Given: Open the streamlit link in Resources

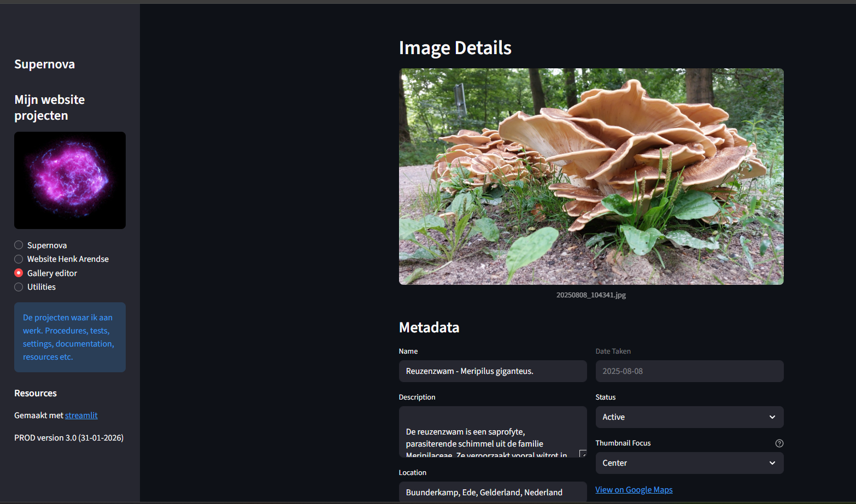Looking at the screenshot, I should pyautogui.click(x=81, y=415).
